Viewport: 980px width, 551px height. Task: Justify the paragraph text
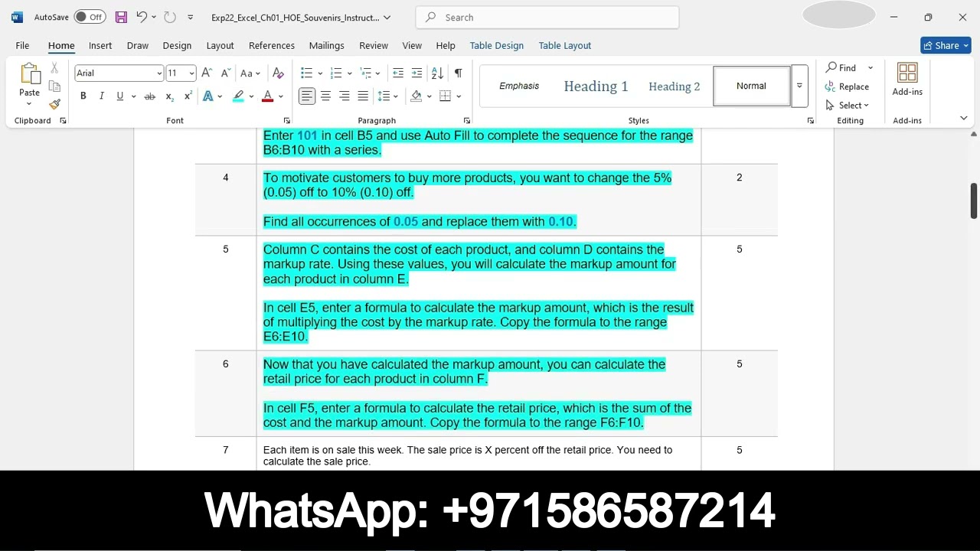pyautogui.click(x=363, y=96)
